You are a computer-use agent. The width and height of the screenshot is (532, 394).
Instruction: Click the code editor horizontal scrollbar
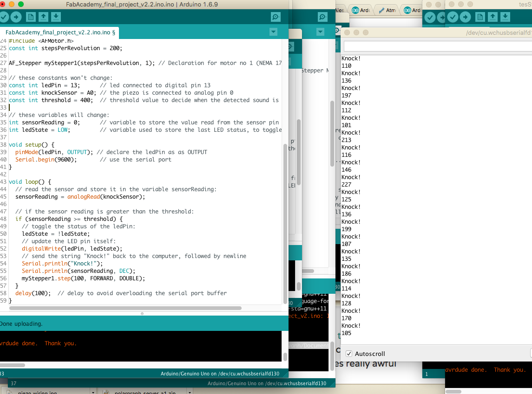pos(125,308)
